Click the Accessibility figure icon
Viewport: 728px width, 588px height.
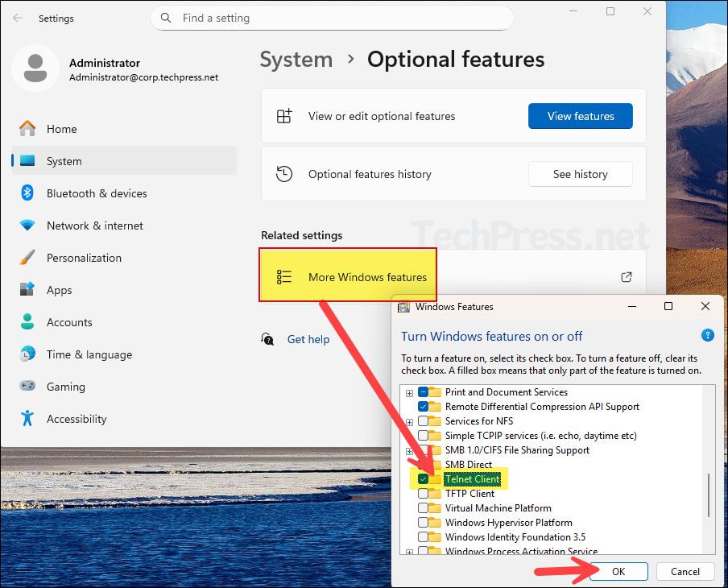click(x=27, y=419)
